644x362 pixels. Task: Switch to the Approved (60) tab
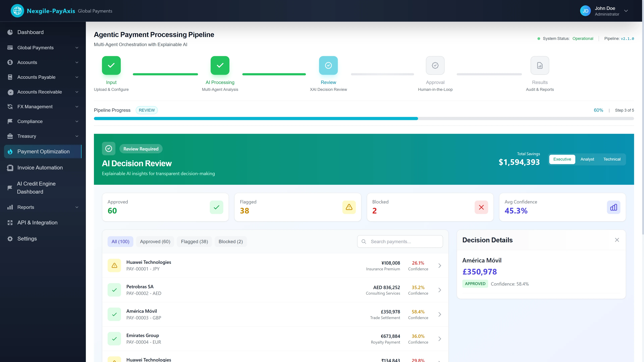pos(155,241)
